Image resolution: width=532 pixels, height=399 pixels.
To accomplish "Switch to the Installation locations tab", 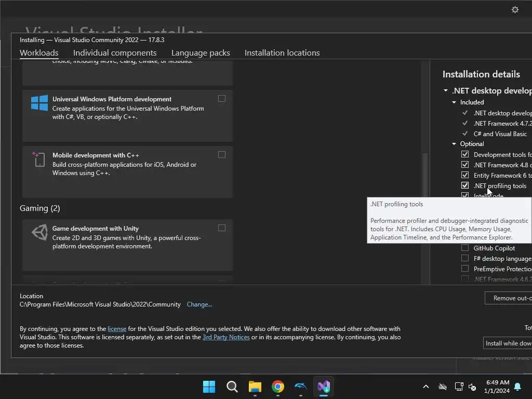I will pos(282,53).
